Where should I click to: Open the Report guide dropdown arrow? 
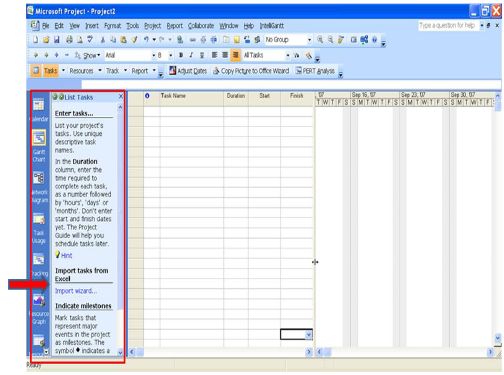point(154,71)
